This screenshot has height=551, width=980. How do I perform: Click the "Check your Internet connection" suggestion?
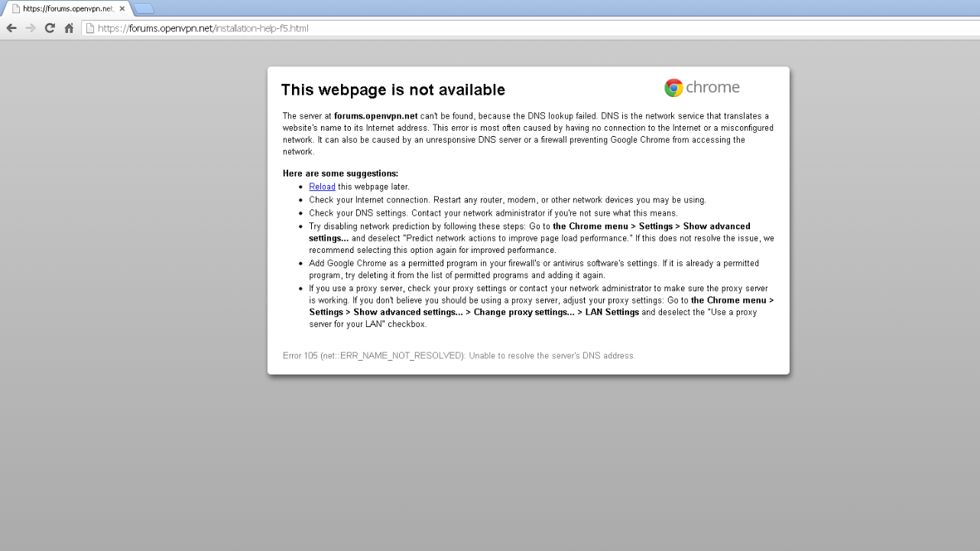pyautogui.click(x=508, y=199)
